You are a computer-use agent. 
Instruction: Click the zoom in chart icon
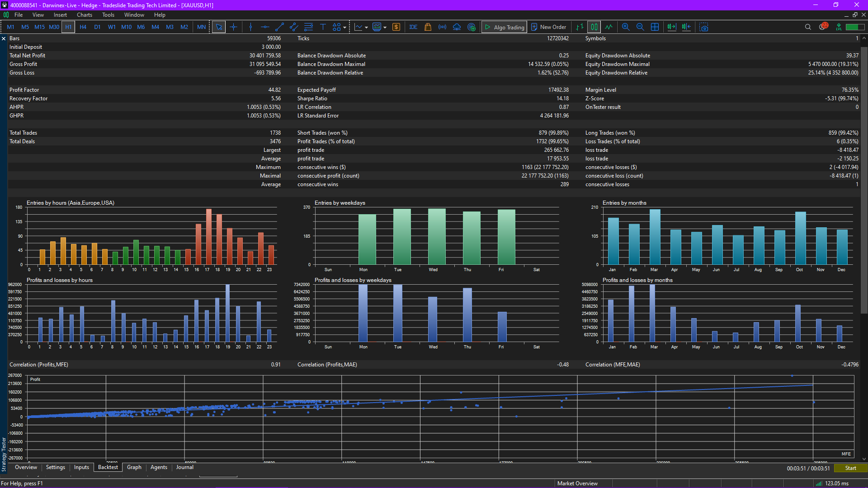(626, 27)
